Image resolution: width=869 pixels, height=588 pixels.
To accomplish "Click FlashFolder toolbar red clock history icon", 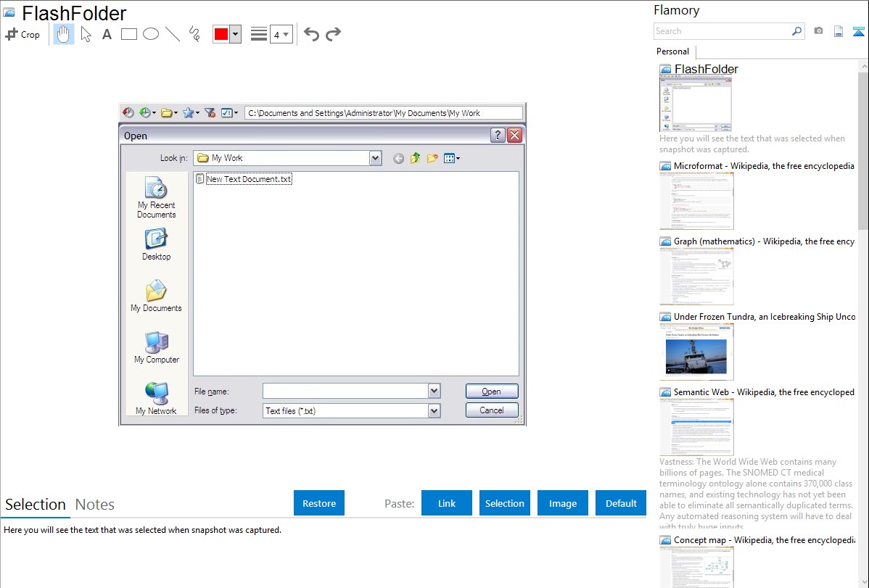I will (128, 112).
